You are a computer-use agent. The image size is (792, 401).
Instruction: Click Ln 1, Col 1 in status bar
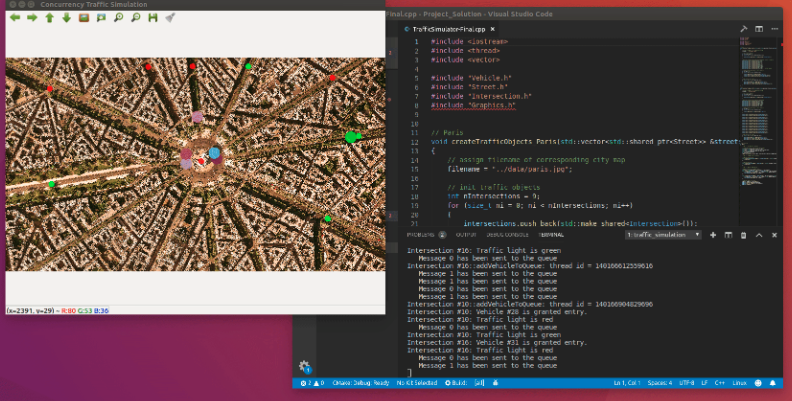(x=627, y=383)
